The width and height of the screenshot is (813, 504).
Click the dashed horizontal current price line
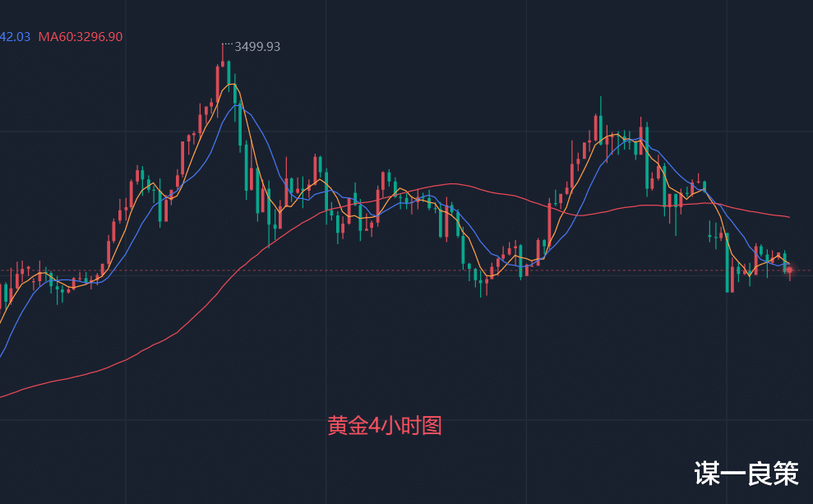(411, 270)
